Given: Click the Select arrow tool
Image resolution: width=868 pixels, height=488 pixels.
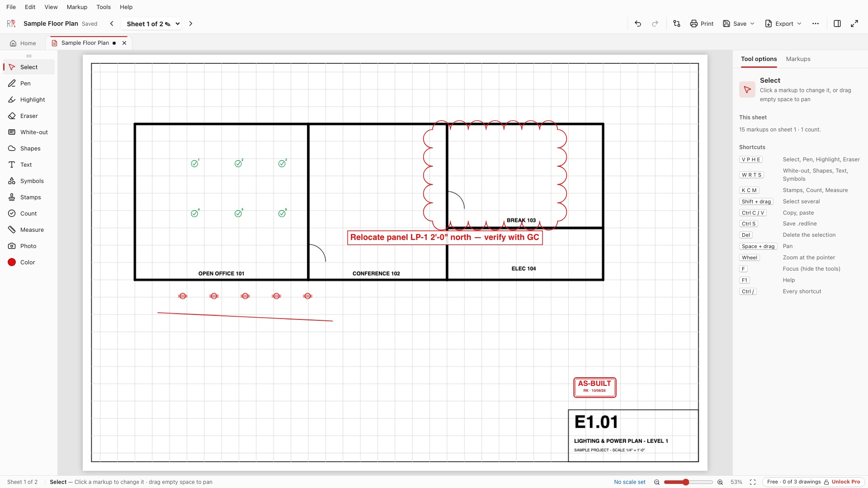Looking at the screenshot, I should click(28, 67).
